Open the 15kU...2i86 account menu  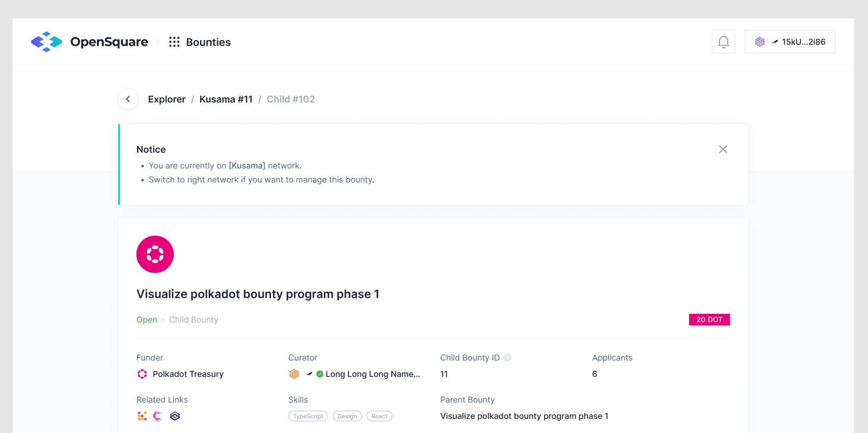(x=789, y=42)
